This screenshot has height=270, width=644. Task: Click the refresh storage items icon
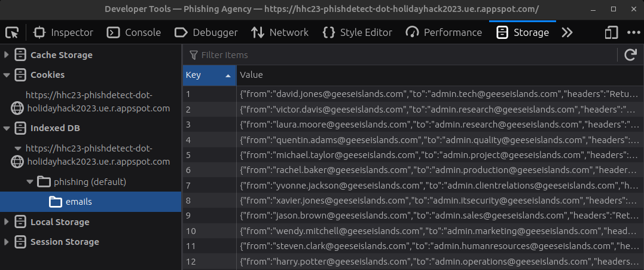point(630,55)
